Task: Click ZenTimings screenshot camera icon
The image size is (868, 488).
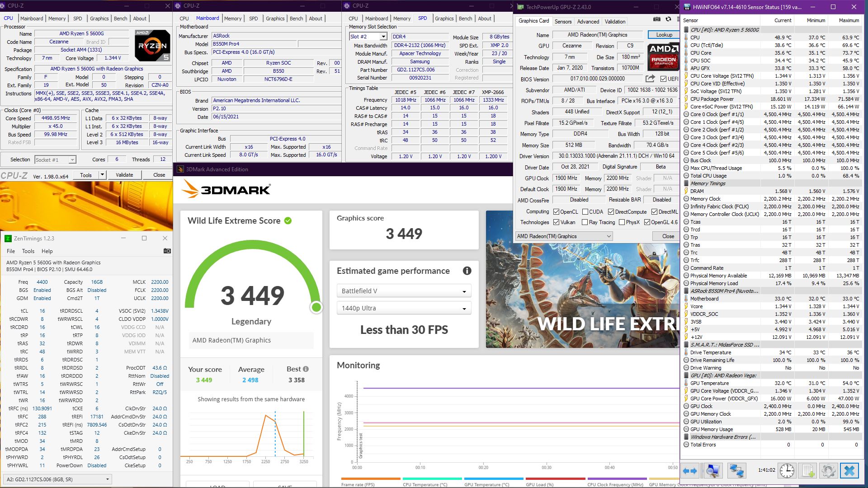Action: pos(167,251)
